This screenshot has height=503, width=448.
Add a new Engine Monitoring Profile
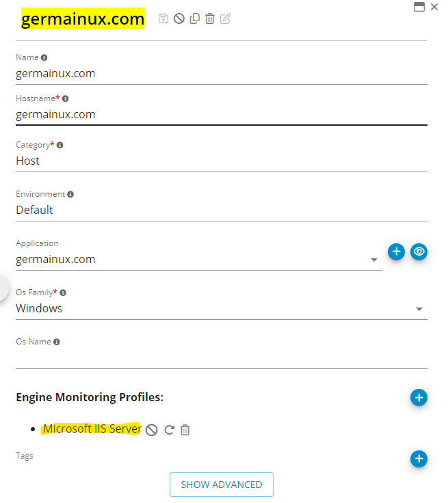click(x=419, y=397)
